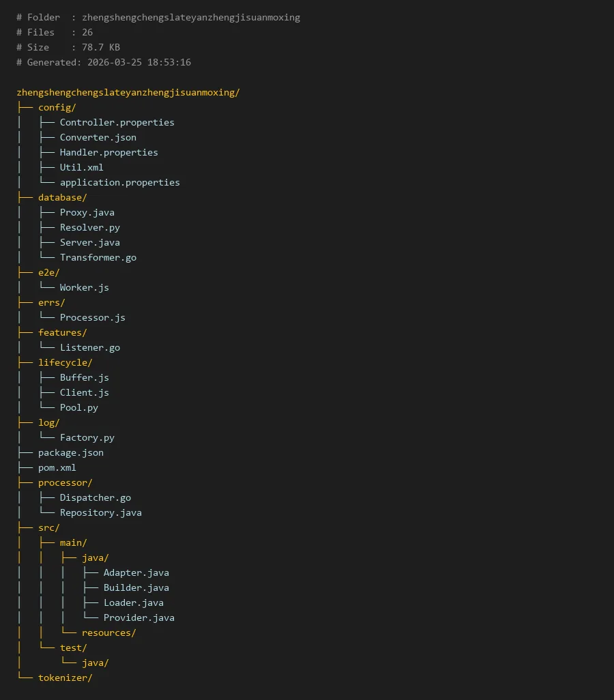This screenshot has height=700, width=614.
Task: Open Provider.java file
Action: pyautogui.click(x=138, y=617)
